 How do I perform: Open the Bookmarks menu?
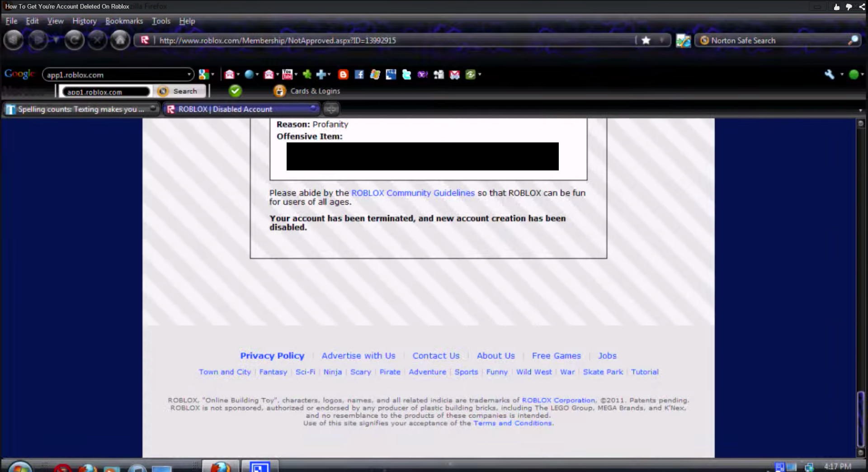(x=124, y=21)
